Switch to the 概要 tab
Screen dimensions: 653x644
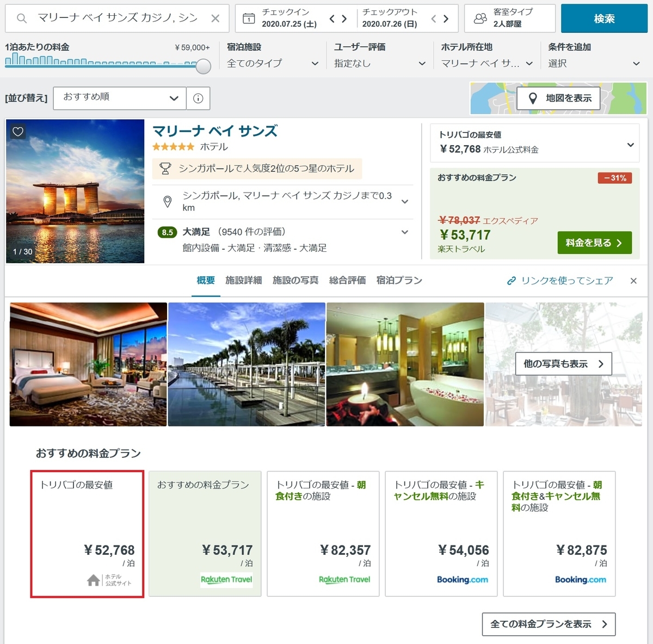coord(206,281)
